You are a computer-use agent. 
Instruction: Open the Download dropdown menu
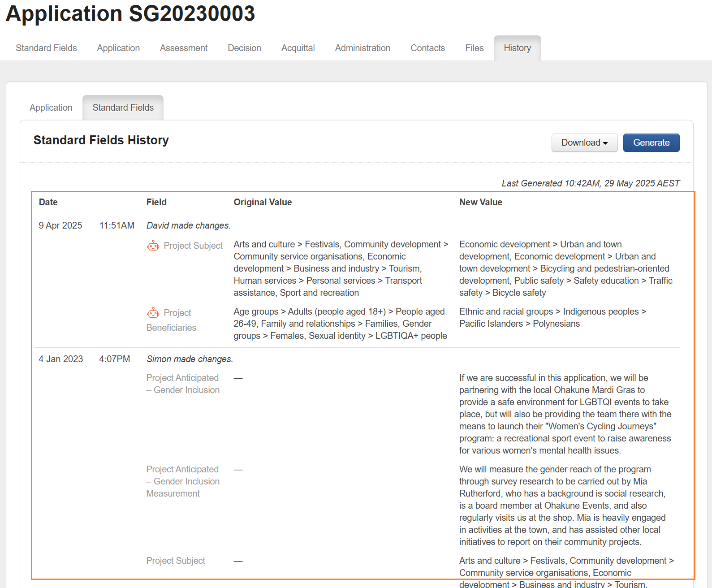(584, 143)
